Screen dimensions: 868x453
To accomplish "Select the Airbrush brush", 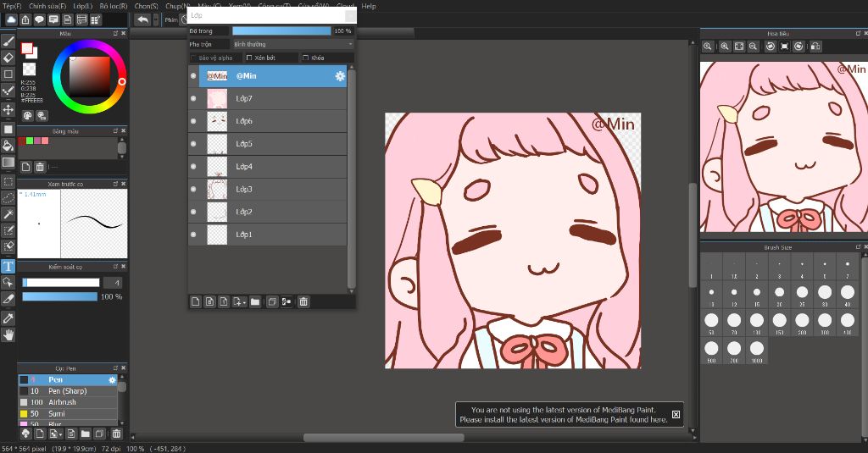I will click(x=68, y=402).
